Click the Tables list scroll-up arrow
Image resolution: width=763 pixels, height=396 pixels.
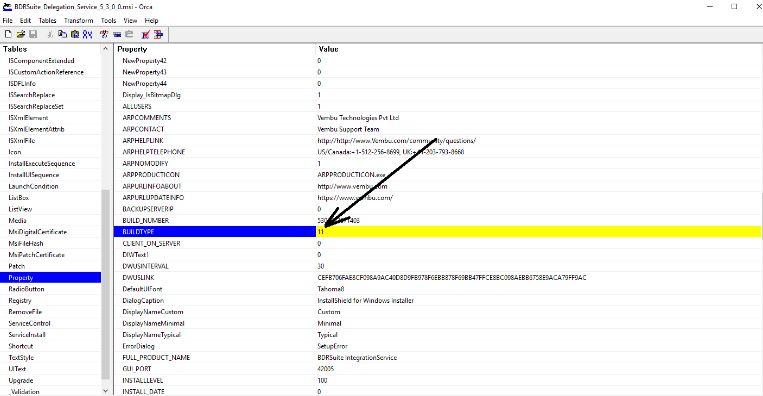(106, 49)
